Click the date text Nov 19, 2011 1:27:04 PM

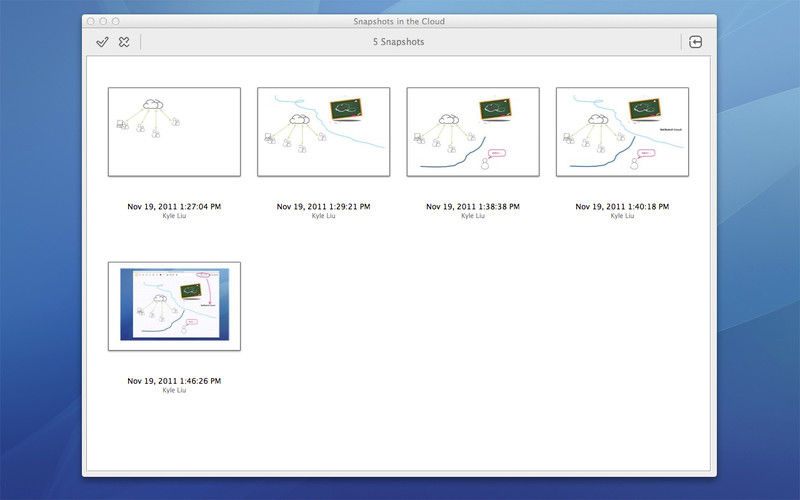174,207
